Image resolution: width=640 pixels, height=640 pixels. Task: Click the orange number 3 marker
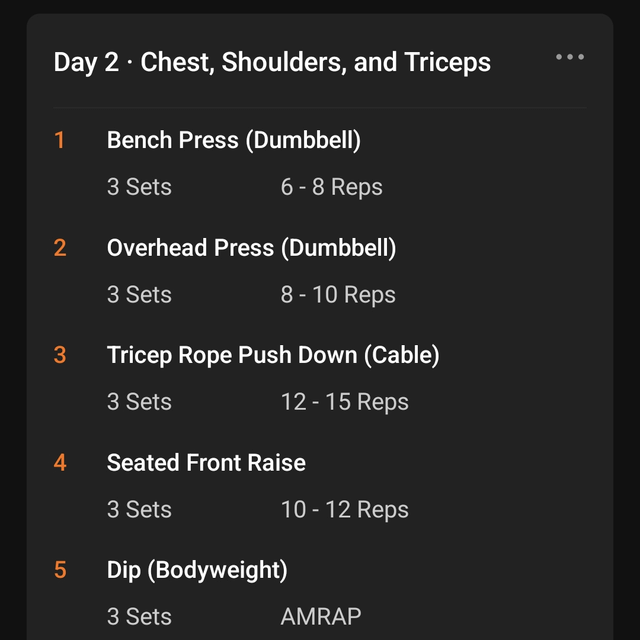[x=60, y=355]
